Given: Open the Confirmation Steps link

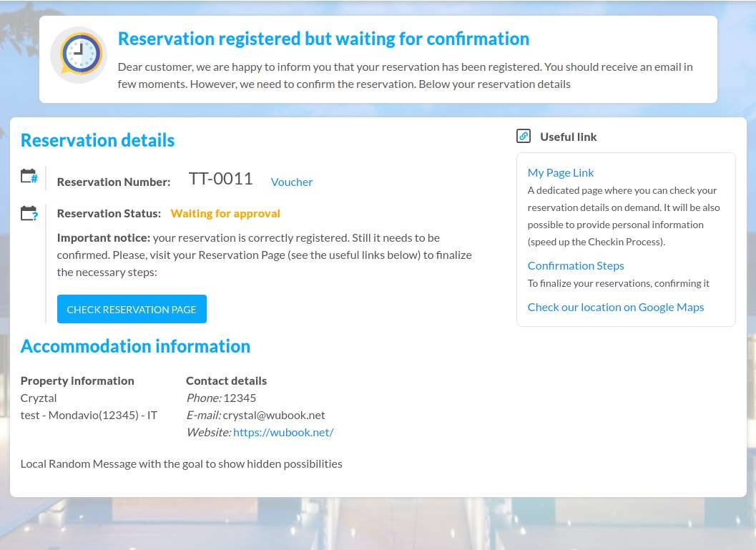Looking at the screenshot, I should click(x=576, y=265).
